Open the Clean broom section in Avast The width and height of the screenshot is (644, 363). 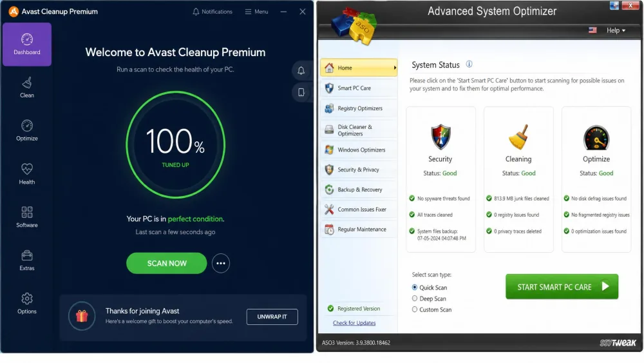(x=26, y=88)
